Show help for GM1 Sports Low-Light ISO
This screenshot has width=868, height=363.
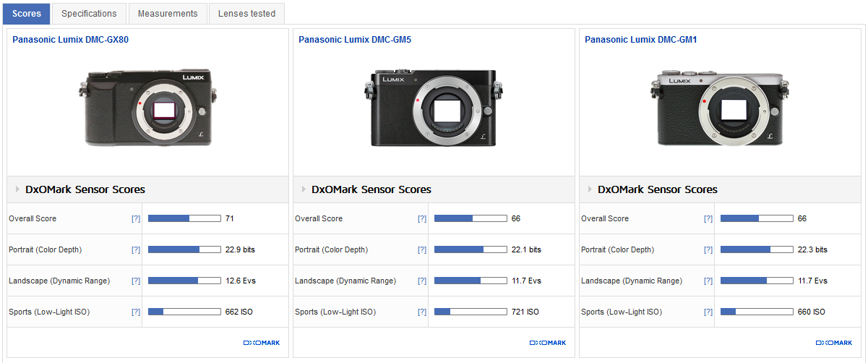point(708,312)
